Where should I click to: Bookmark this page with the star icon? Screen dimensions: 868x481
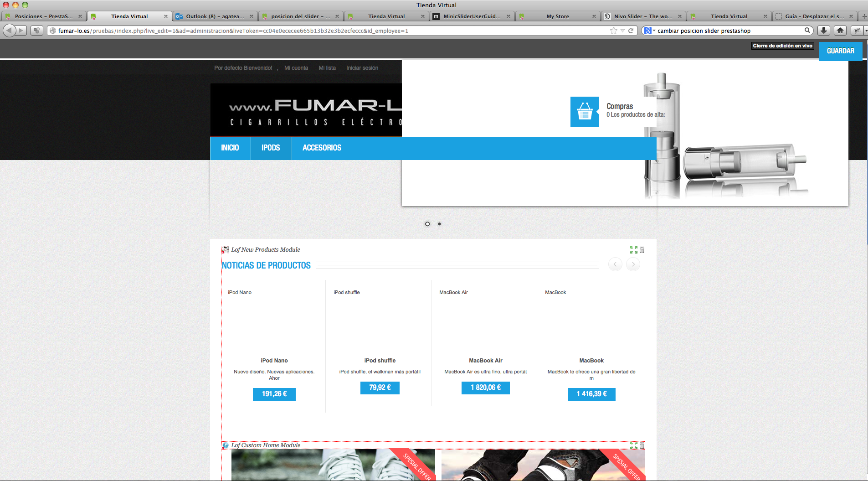tap(614, 31)
